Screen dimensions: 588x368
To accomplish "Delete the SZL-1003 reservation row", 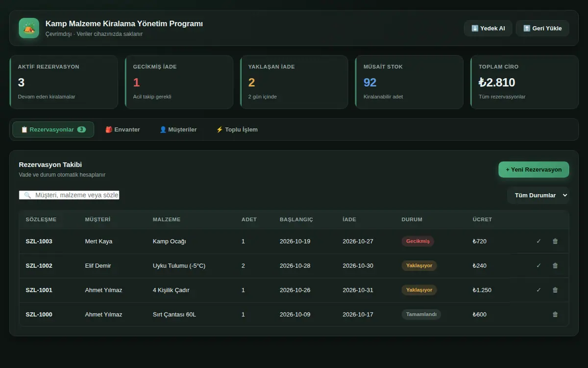I will pyautogui.click(x=555, y=241).
